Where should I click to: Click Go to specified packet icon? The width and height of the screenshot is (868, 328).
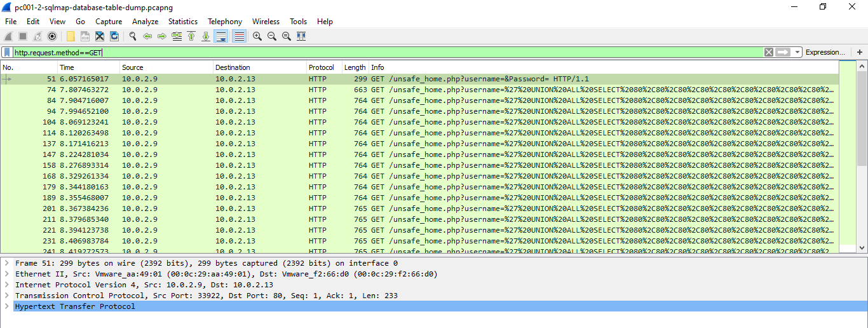coord(177,36)
